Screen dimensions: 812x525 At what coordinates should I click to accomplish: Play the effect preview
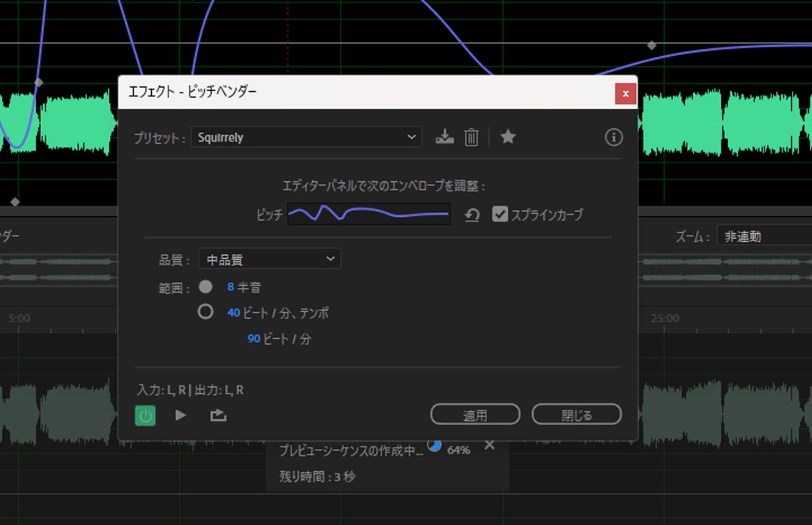[x=181, y=414]
